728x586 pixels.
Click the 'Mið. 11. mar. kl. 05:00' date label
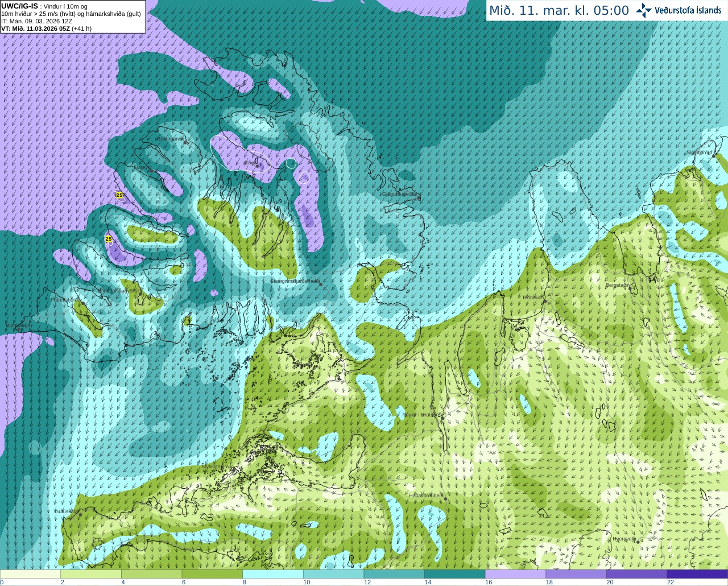pyautogui.click(x=559, y=11)
